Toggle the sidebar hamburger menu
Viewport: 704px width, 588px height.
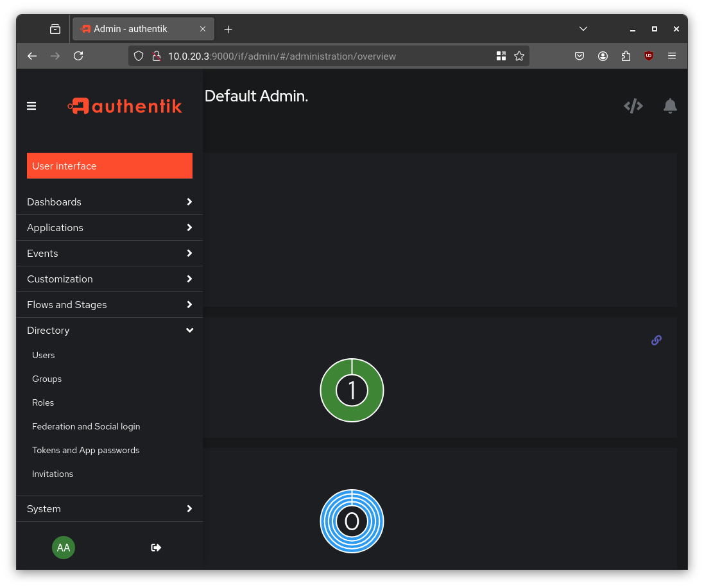coord(31,106)
